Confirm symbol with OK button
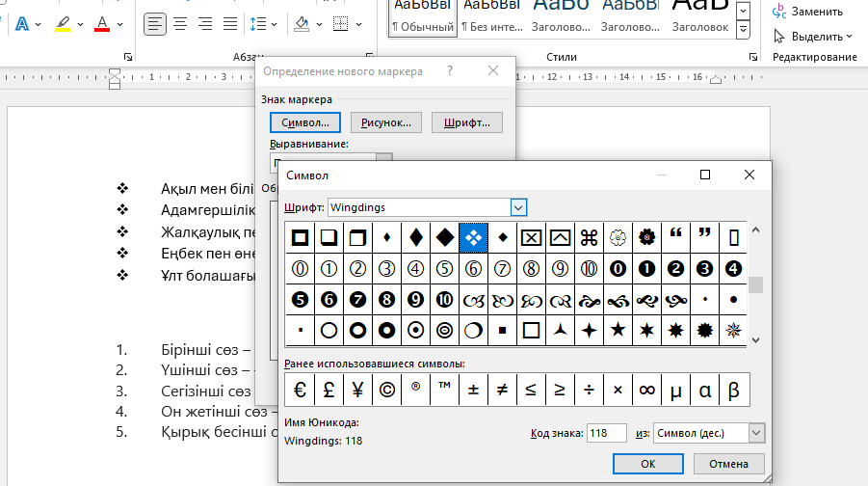Screen dimensions: 868x486 click(647, 464)
